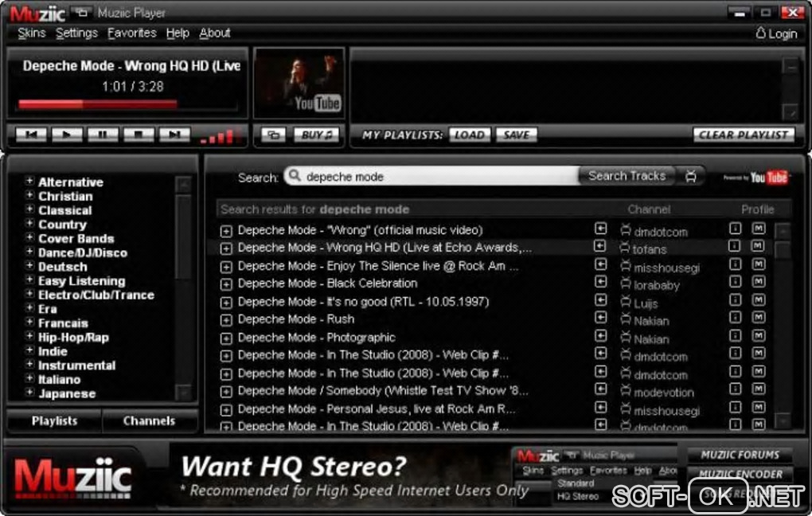Viewport: 812px width, 516px height.
Task: Expand the Depeche Mode - Rush result
Action: pos(226,320)
